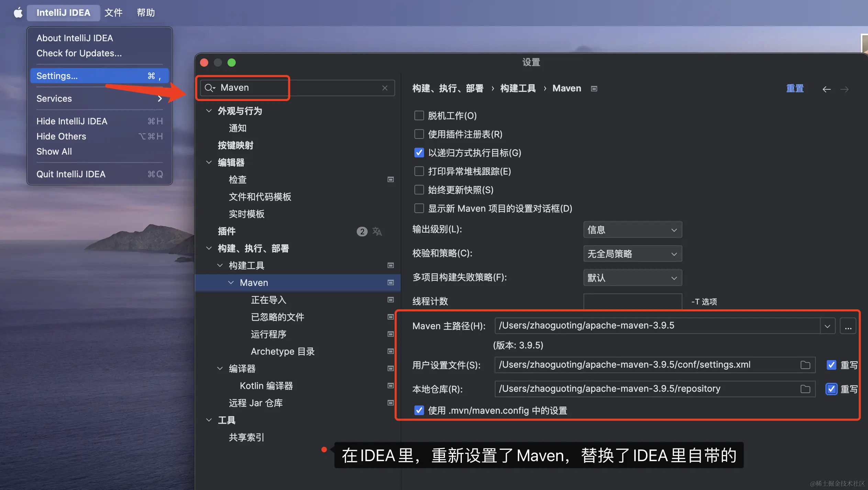Enable 始终更新快照(S) checkbox
The height and width of the screenshot is (490, 868).
point(419,190)
